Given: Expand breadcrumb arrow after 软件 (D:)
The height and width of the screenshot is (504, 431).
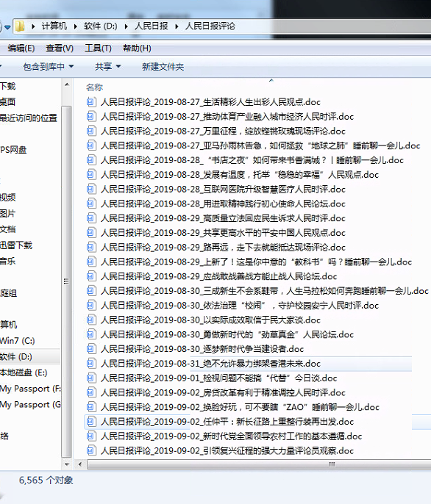Looking at the screenshot, I should 127,26.
